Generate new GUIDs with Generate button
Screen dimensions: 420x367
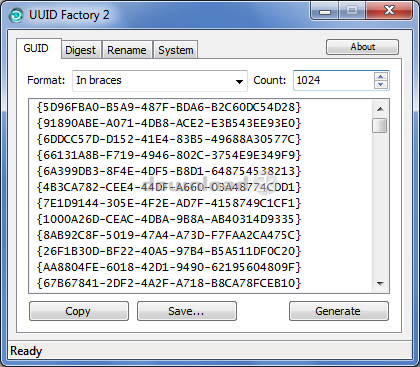(x=338, y=311)
